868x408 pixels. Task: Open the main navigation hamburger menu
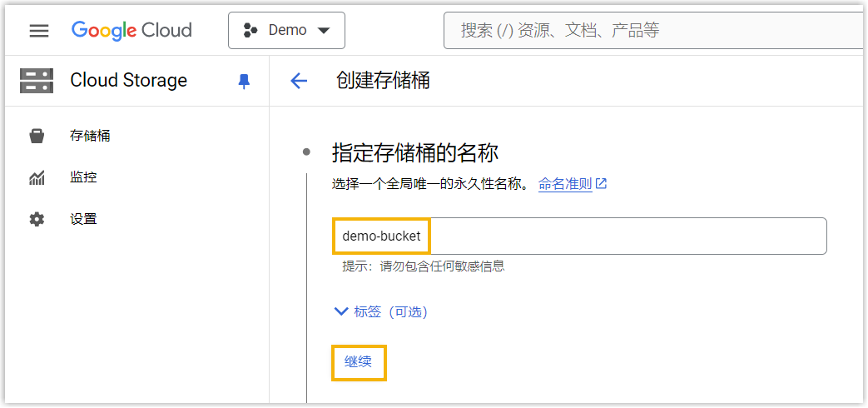pyautogui.click(x=39, y=31)
